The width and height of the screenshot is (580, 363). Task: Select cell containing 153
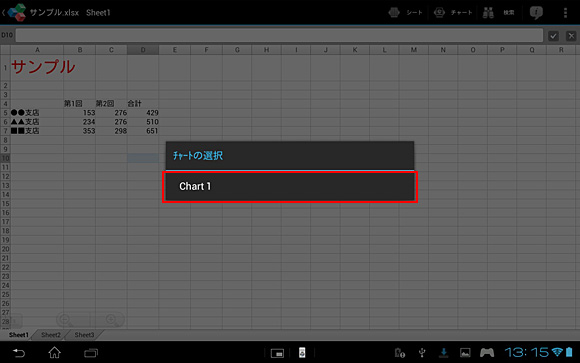point(80,112)
